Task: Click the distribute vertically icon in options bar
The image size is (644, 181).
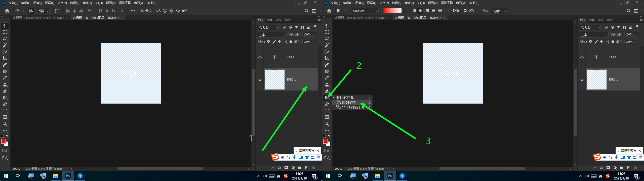Action: [89, 11]
